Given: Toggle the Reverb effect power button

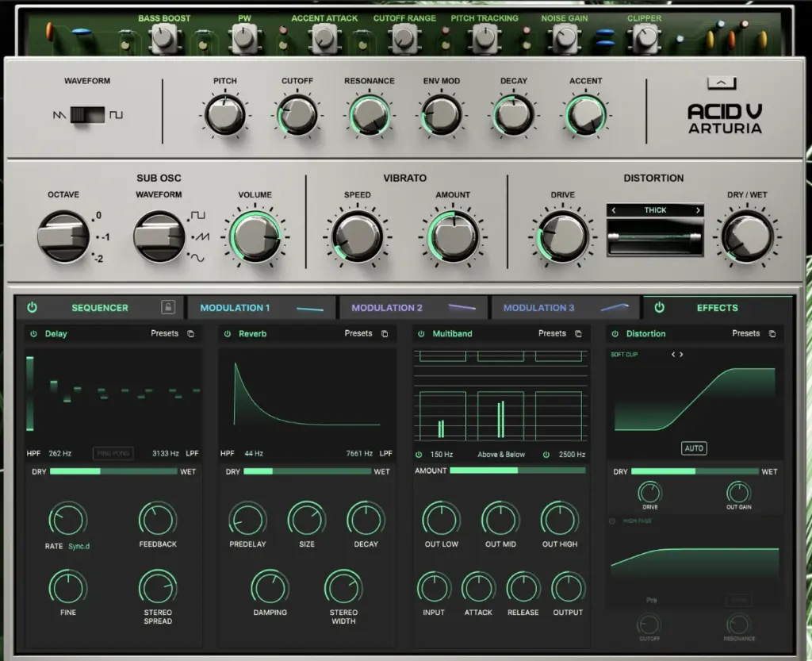Looking at the screenshot, I should click(228, 333).
